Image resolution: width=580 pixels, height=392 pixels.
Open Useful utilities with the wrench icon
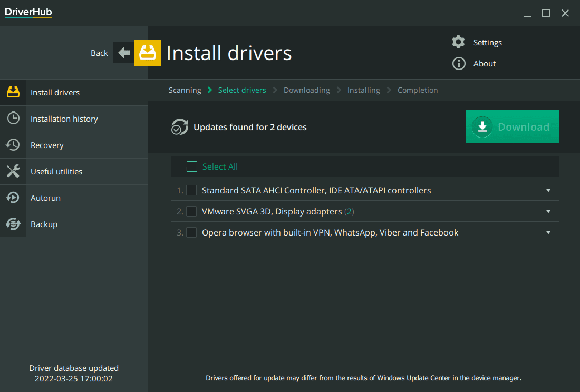(13, 171)
